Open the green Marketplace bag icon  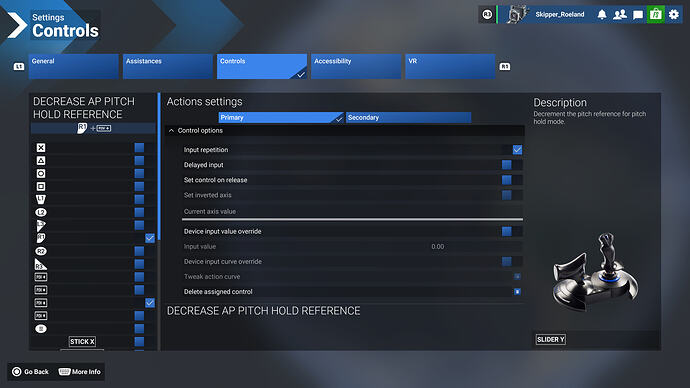656,15
